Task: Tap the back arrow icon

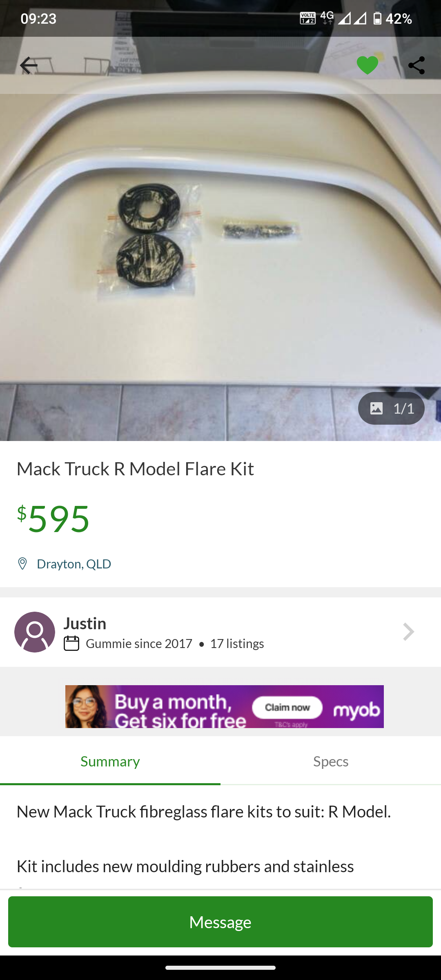Action: (x=29, y=65)
